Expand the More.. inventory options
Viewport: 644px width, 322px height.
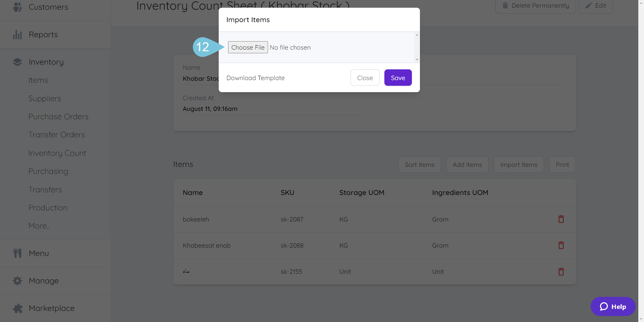[x=39, y=226]
